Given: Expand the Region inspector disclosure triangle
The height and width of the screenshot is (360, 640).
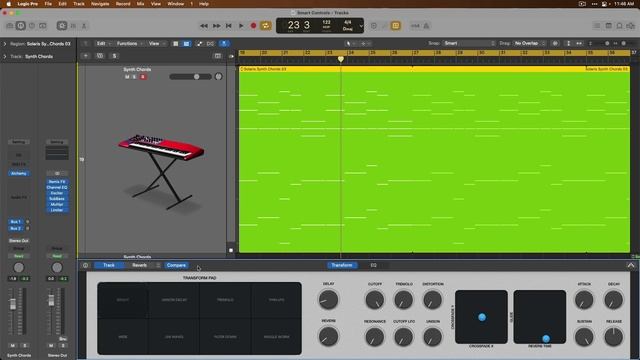Looking at the screenshot, I should point(5,44).
